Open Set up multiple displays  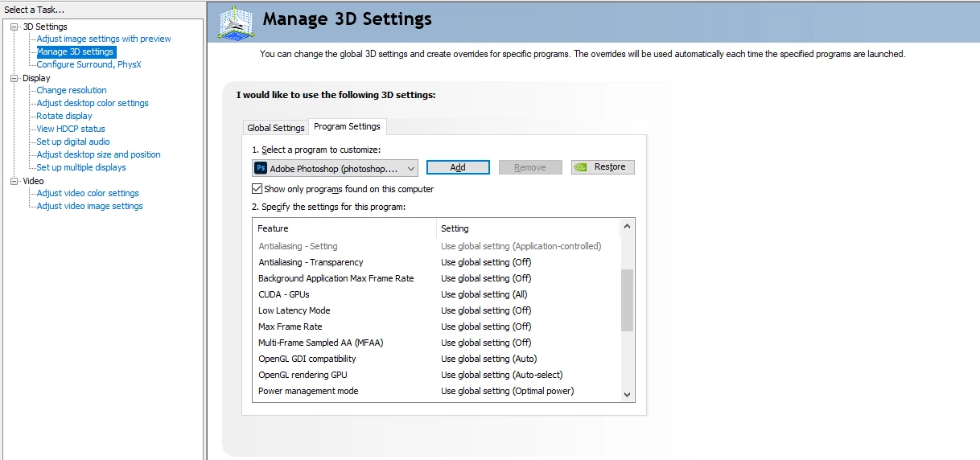coord(81,167)
